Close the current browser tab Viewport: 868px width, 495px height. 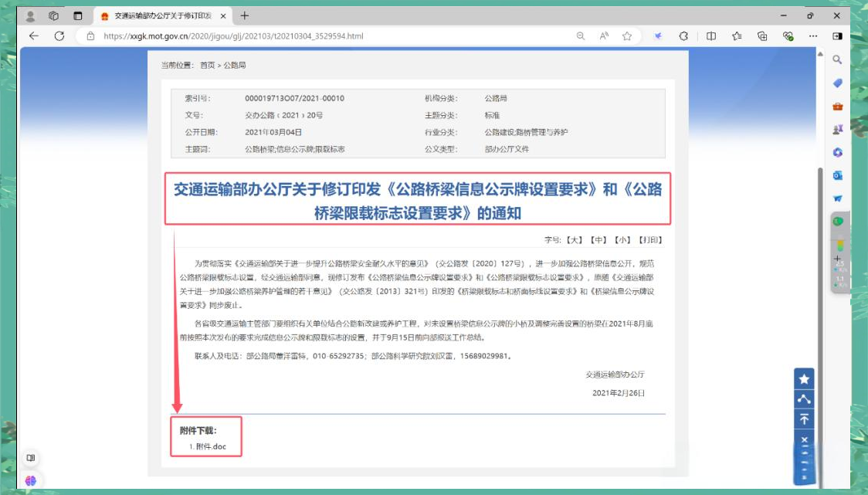(x=223, y=16)
